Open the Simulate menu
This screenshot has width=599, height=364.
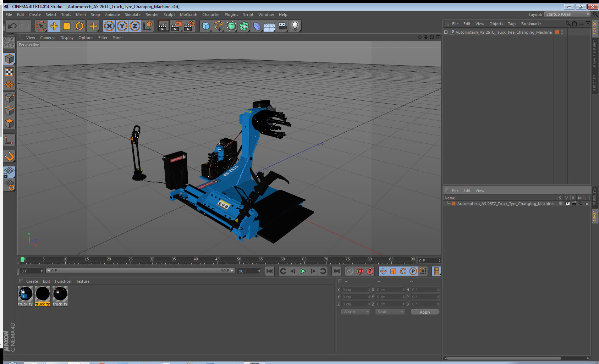(133, 15)
